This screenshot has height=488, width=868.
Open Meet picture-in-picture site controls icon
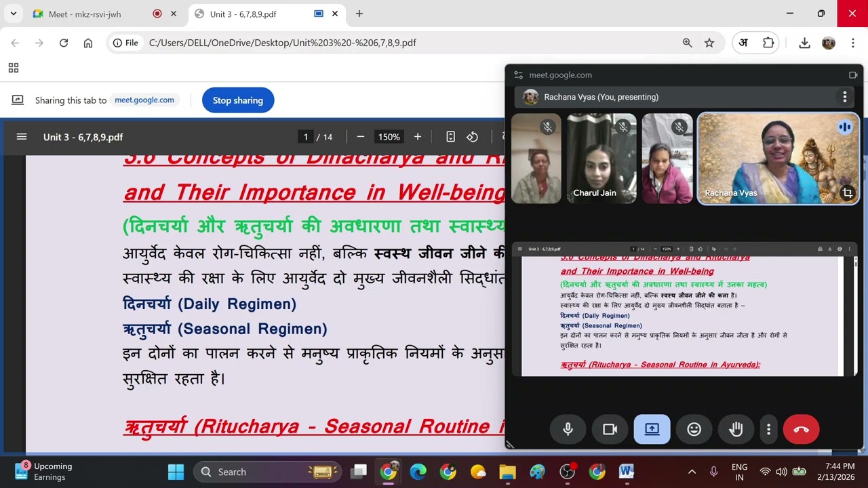[x=519, y=75]
